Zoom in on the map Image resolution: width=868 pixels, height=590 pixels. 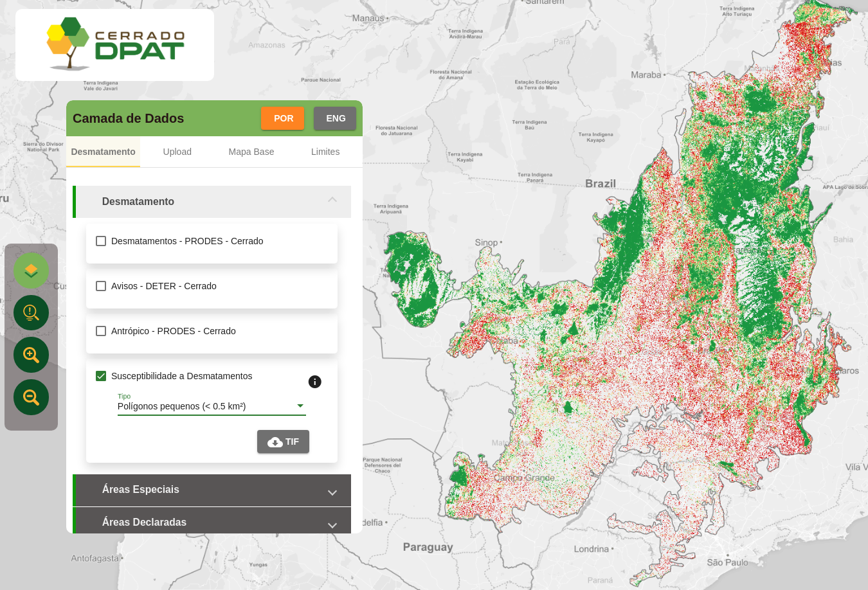[31, 355]
